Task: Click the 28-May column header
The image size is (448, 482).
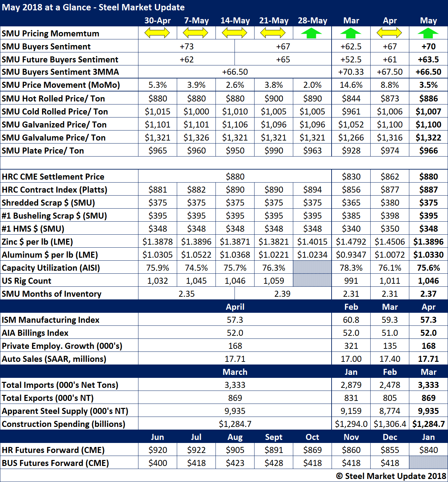Action: [x=312, y=21]
